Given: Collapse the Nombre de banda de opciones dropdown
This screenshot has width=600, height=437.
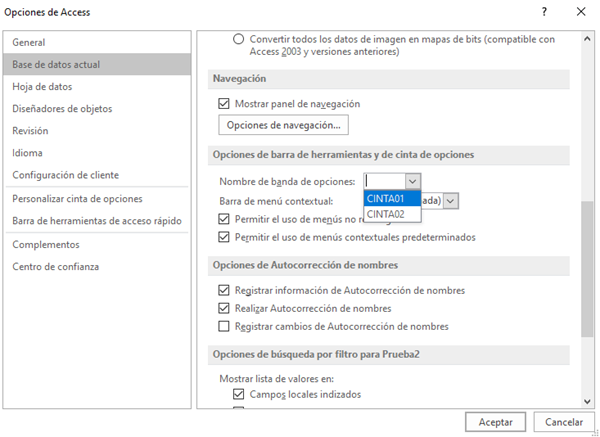Looking at the screenshot, I should click(412, 181).
